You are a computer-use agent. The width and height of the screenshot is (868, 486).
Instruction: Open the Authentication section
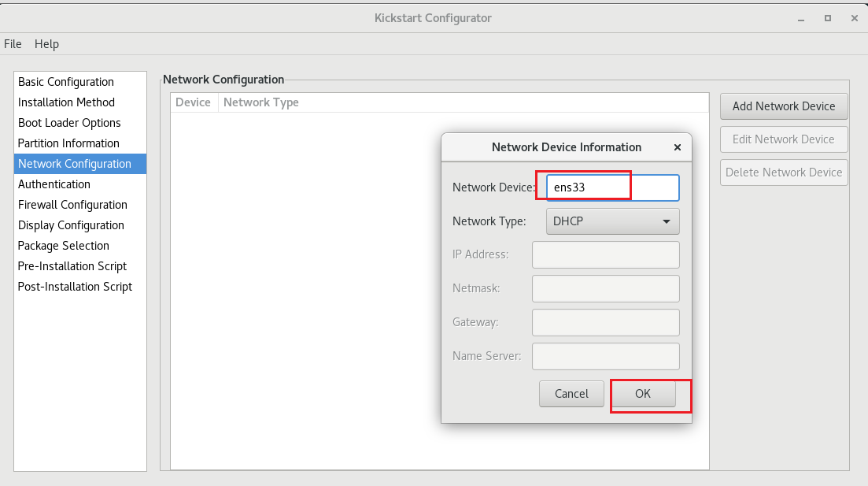point(54,184)
